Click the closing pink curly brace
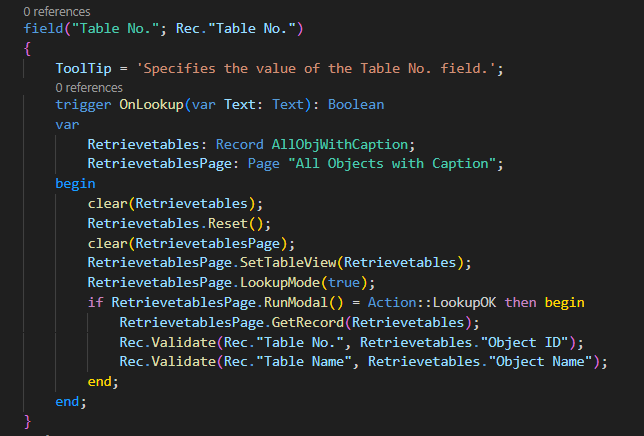 coord(27,421)
